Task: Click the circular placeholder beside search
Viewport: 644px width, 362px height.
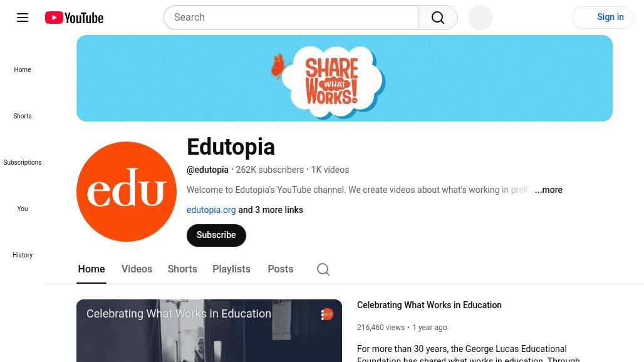Action: (480, 18)
